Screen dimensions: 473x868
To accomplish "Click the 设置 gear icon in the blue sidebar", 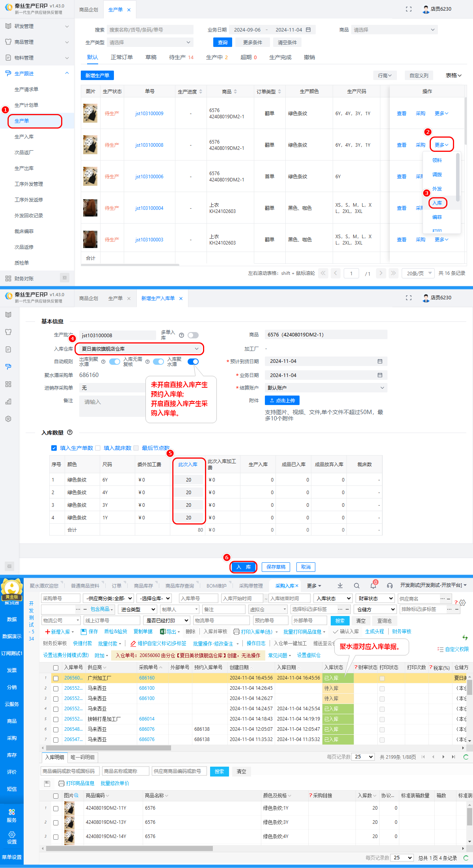I will (12, 834).
